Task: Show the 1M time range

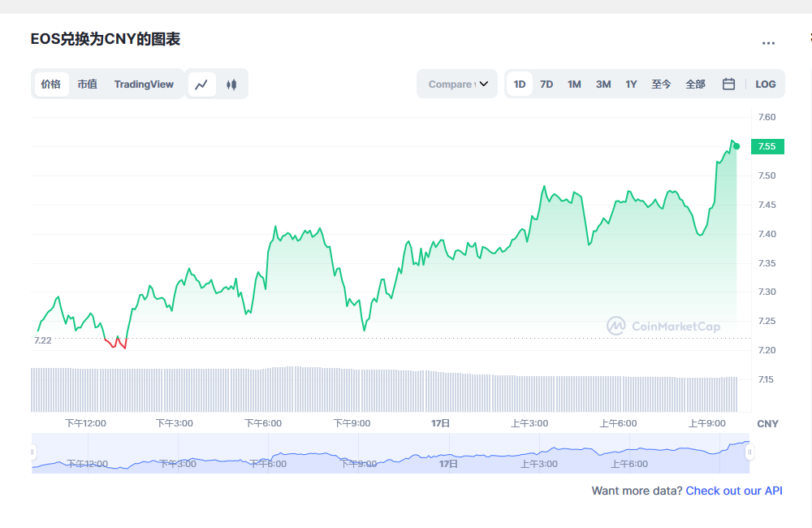Action: (574, 84)
